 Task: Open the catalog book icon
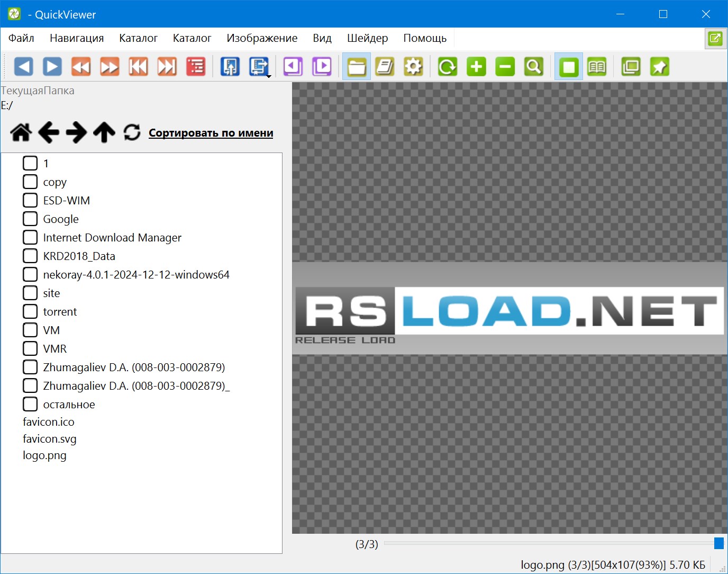[385, 67]
